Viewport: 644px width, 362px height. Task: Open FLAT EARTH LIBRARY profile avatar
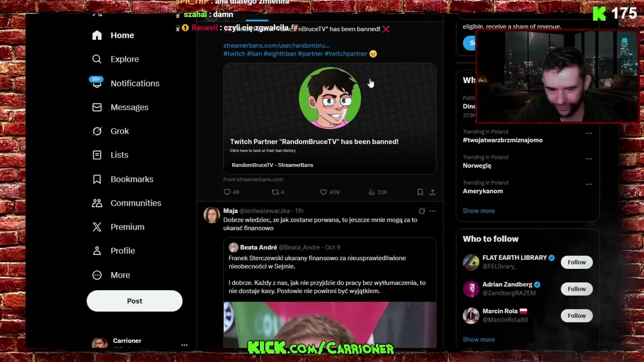(471, 262)
